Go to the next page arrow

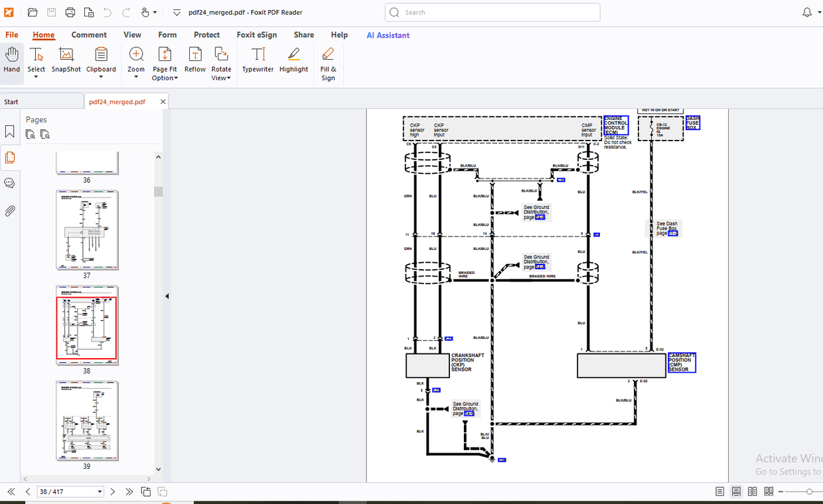[113, 491]
